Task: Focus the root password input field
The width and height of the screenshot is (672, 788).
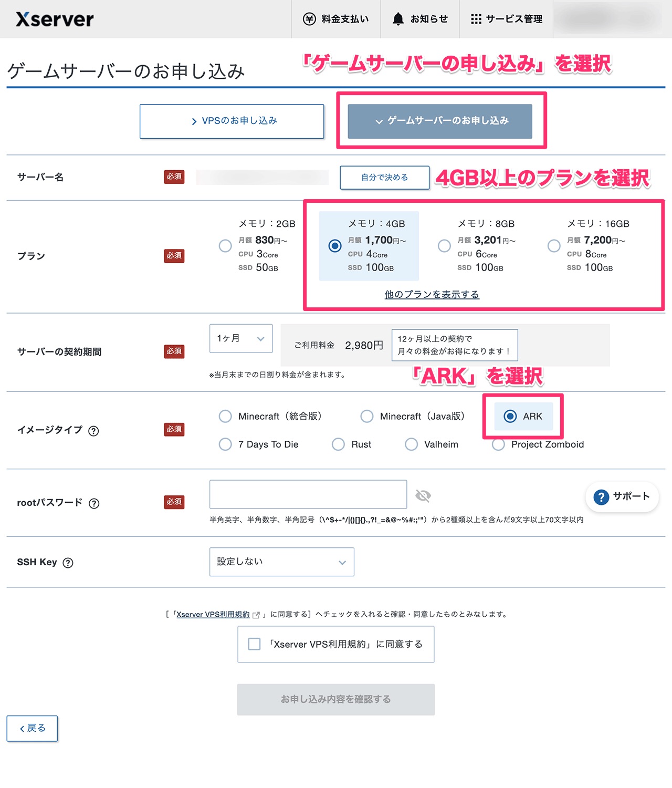Action: click(308, 494)
